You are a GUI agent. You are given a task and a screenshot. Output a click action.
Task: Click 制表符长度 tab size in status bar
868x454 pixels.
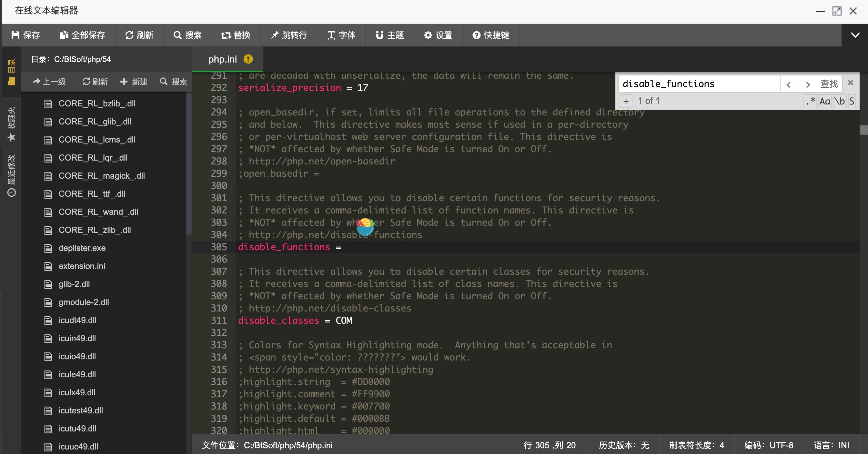click(696, 445)
